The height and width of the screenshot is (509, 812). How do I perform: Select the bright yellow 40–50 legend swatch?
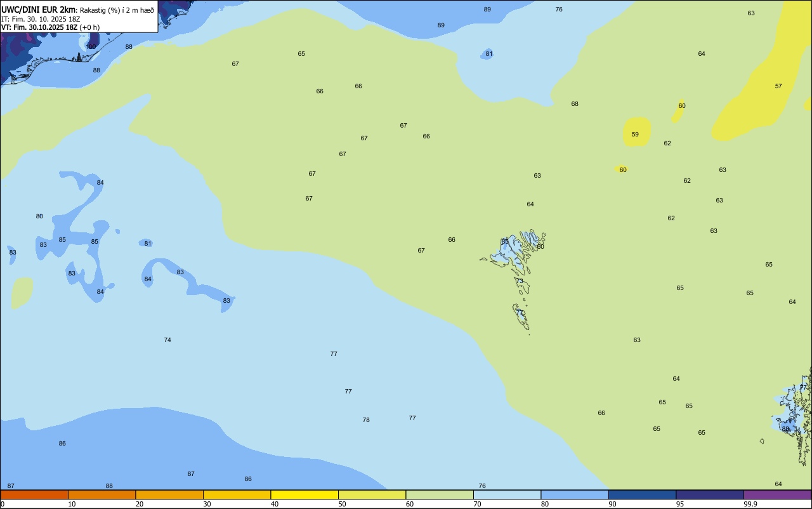(304, 494)
